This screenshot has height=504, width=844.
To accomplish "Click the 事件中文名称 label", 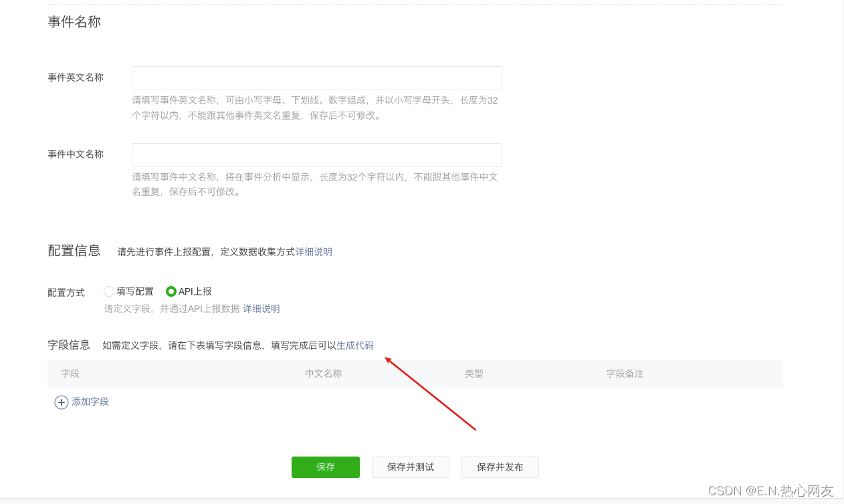I will tap(76, 154).
